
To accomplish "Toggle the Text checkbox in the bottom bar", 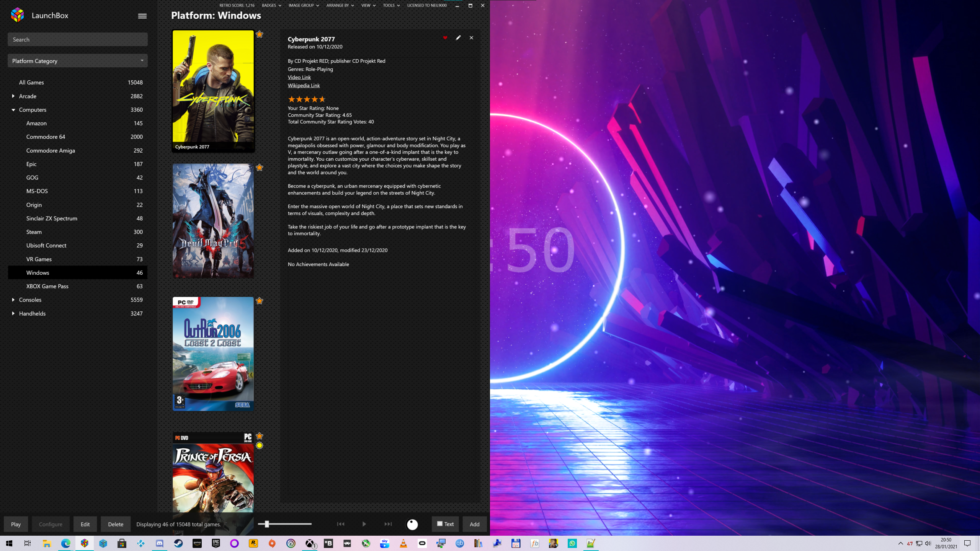I will pos(439,524).
